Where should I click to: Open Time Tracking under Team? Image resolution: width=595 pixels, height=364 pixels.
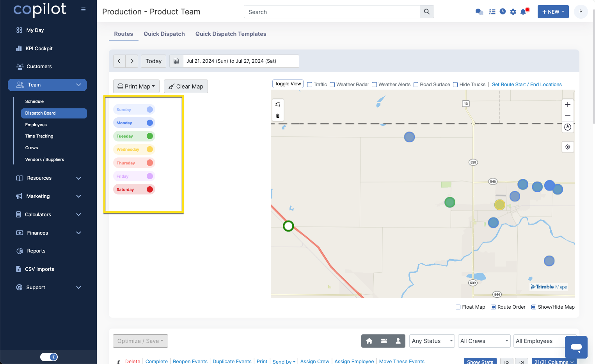[39, 136]
